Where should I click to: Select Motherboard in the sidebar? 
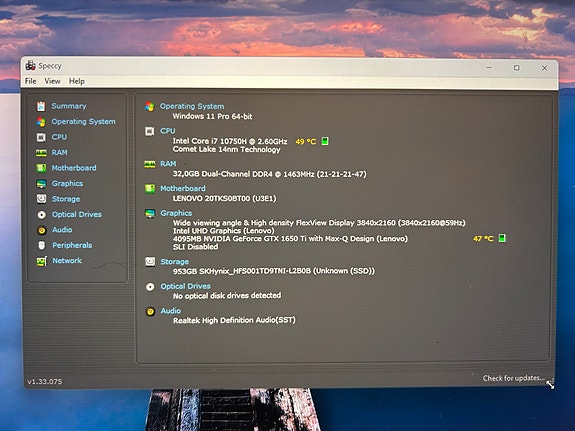(x=74, y=168)
